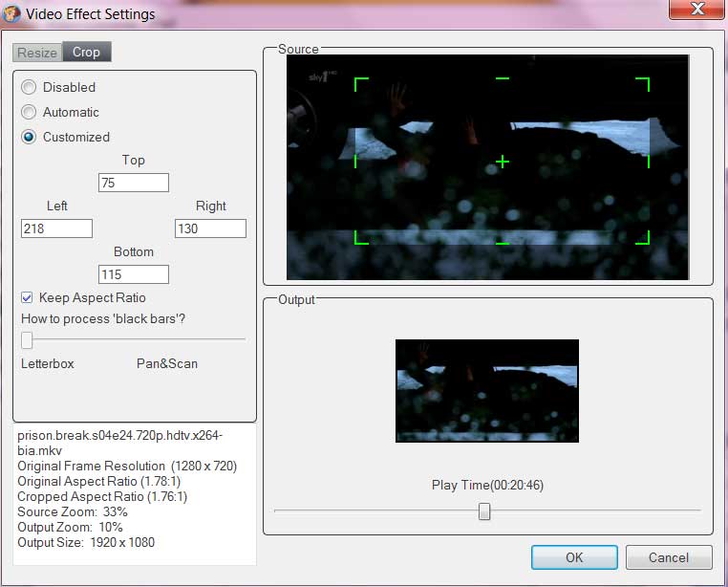Choose the Disabled crop option
Image resolution: width=728 pixels, height=587 pixels.
pos(29,87)
